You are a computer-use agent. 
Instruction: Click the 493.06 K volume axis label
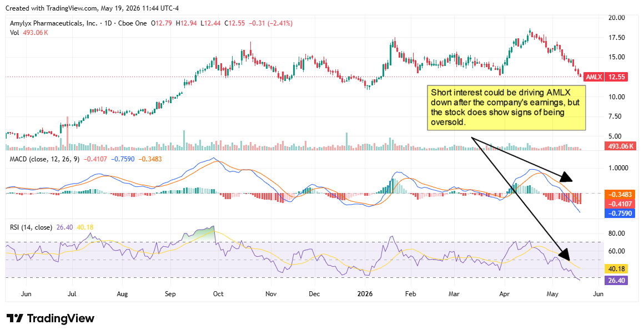(x=620, y=146)
